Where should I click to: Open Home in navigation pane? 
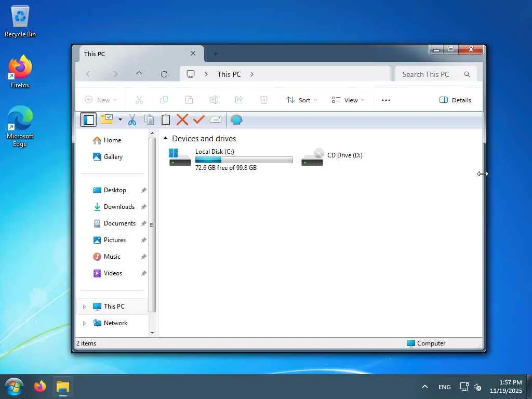[112, 140]
